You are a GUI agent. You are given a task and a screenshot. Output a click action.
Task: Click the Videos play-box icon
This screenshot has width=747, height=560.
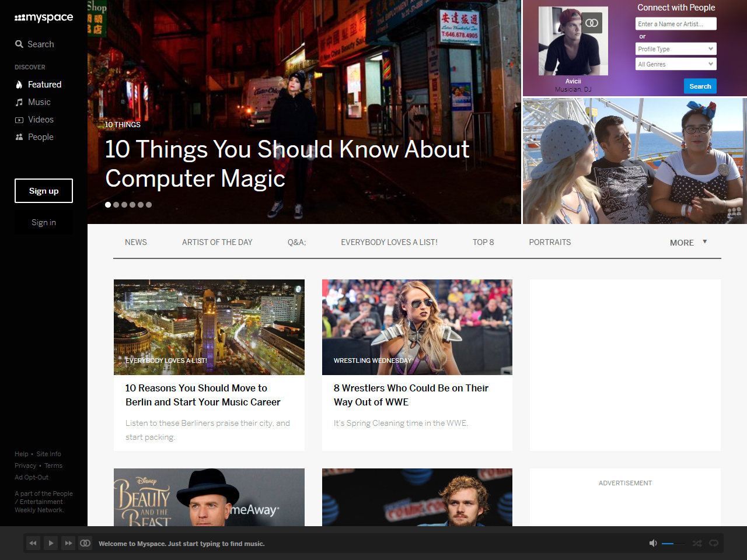pos(19,120)
